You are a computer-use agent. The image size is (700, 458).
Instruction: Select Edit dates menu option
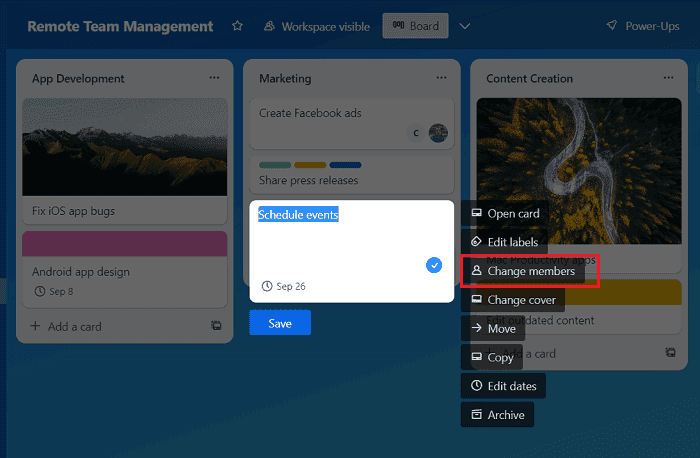coord(504,386)
